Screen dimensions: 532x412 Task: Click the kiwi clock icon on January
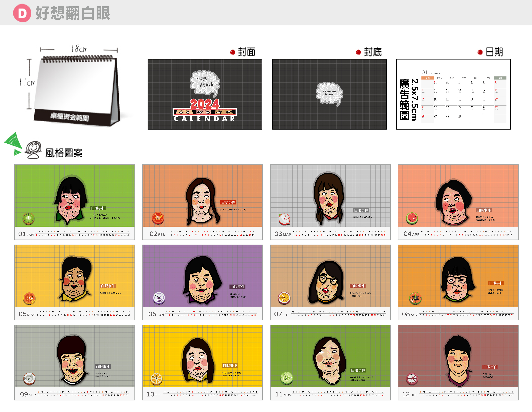(28, 218)
